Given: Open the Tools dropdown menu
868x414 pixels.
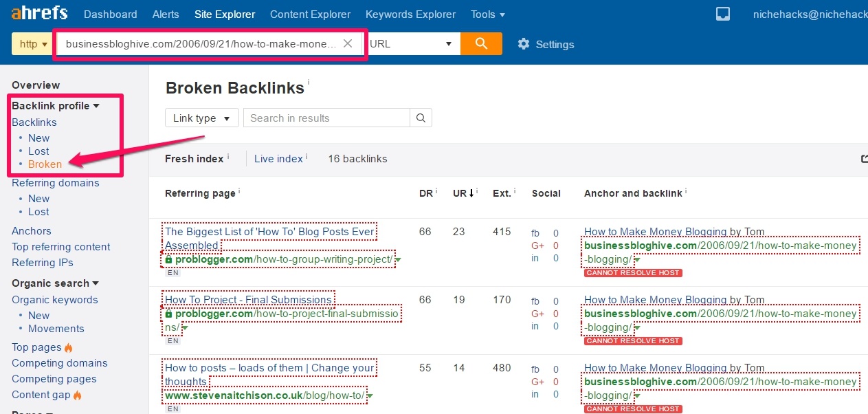Looking at the screenshot, I should coord(488,14).
